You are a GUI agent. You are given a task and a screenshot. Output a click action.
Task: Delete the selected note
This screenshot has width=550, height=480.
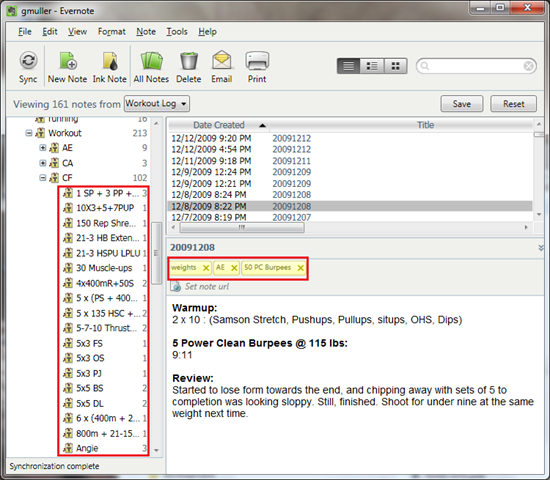pyautogui.click(x=189, y=67)
